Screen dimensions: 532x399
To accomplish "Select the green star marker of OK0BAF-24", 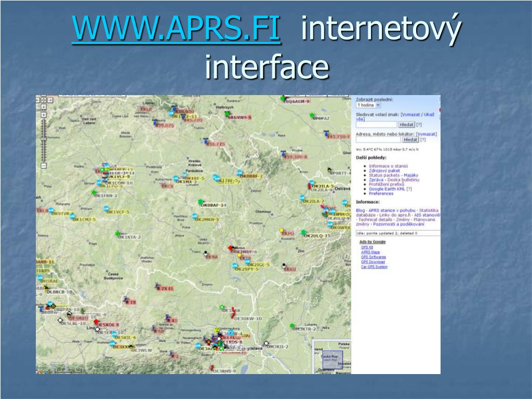I will tap(201, 202).
